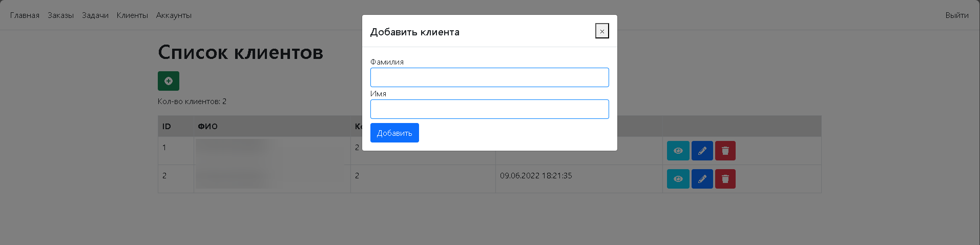Image resolution: width=980 pixels, height=245 pixels.
Task: Delete client 2 using the trash icon
Action: pos(725,179)
